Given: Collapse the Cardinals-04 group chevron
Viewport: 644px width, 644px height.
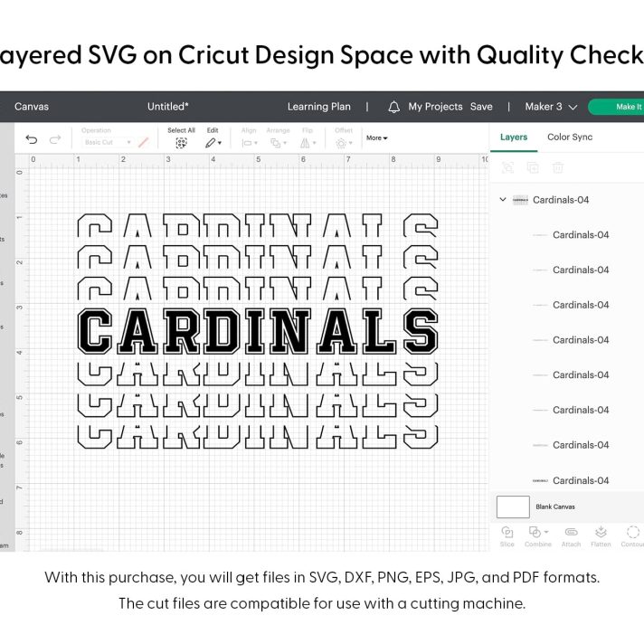Looking at the screenshot, I should click(503, 200).
